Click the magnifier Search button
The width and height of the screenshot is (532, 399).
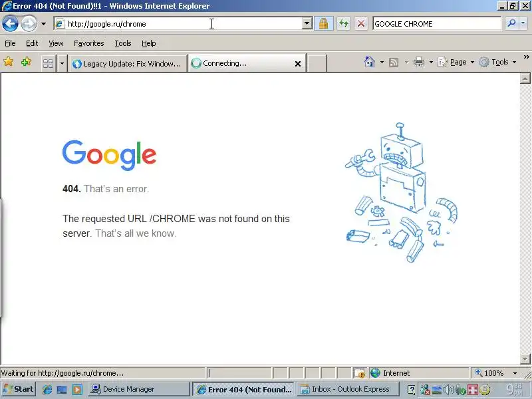click(511, 23)
